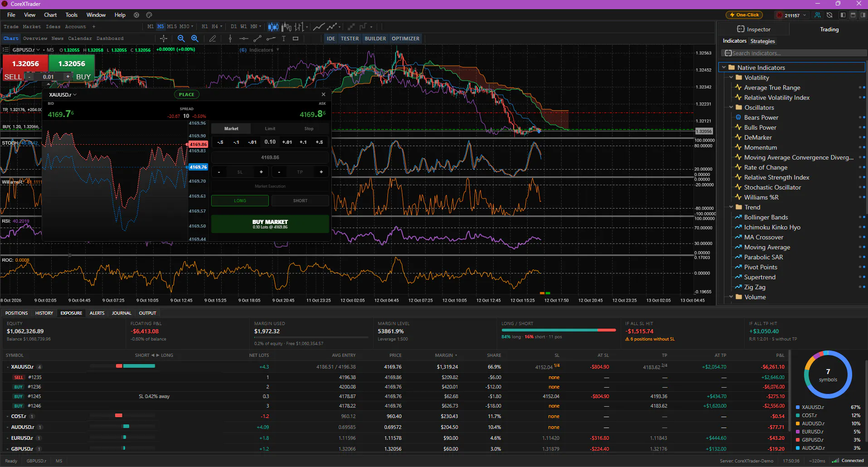Zoom out of the chart
Image resolution: width=868 pixels, height=467 pixels.
pyautogui.click(x=181, y=39)
